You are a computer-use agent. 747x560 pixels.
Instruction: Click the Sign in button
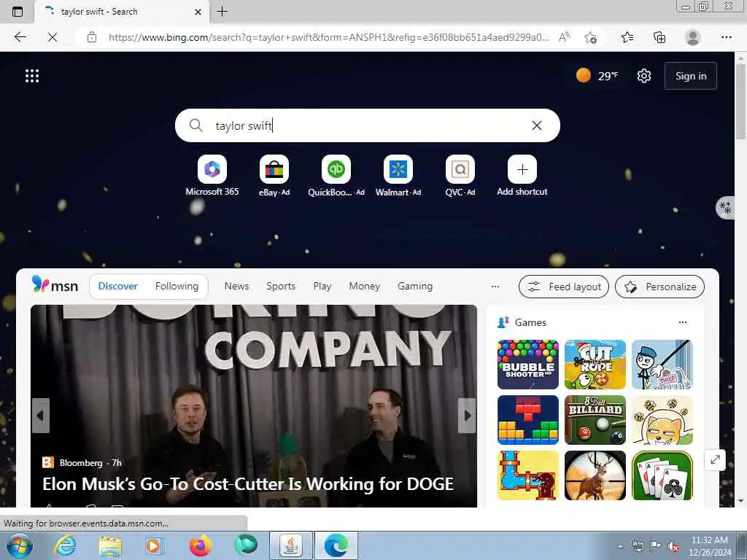coord(690,76)
